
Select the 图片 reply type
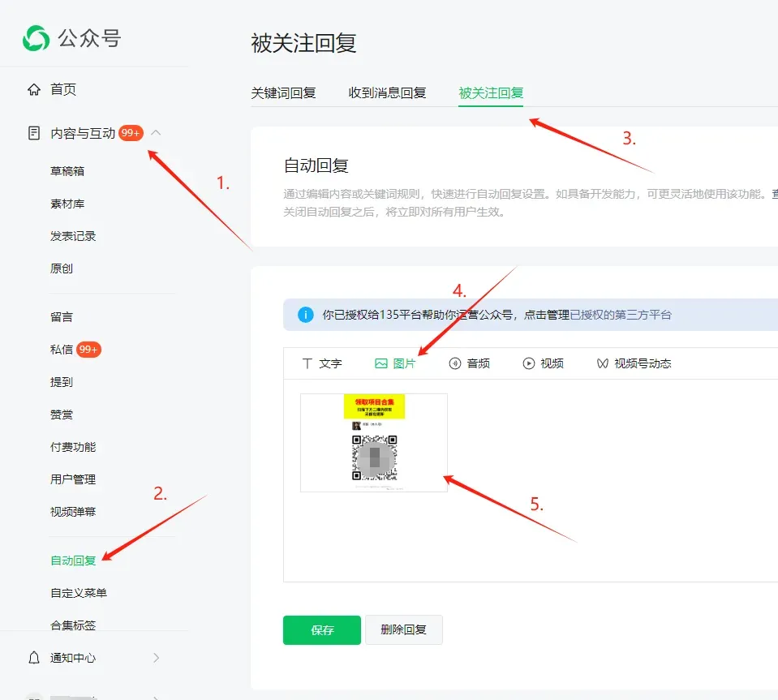[404, 363]
